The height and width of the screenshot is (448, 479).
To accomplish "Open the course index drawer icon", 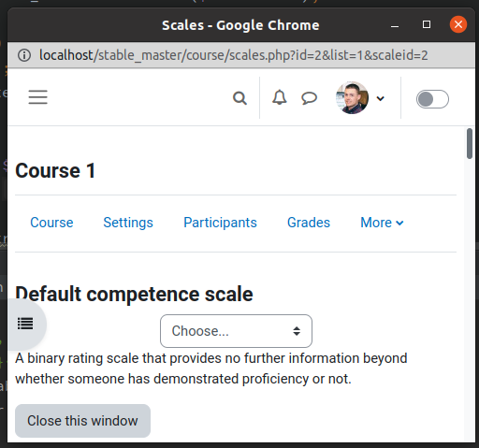I will coord(25,324).
